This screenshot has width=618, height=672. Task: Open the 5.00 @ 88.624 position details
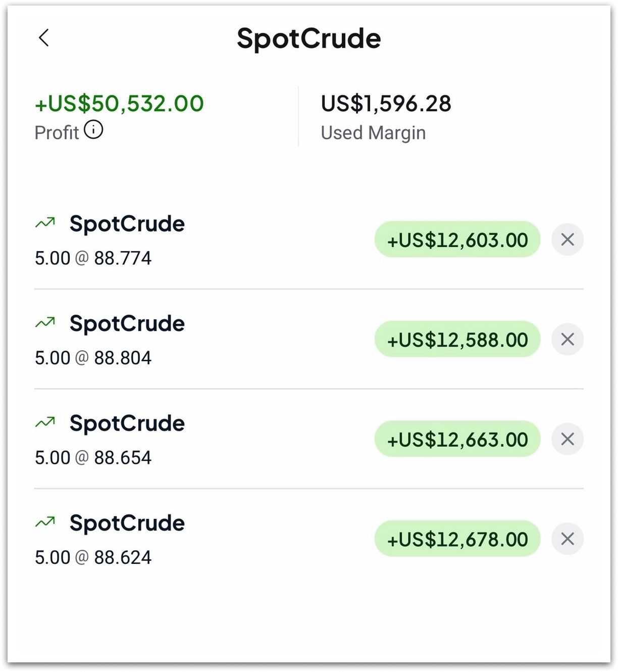point(93,558)
